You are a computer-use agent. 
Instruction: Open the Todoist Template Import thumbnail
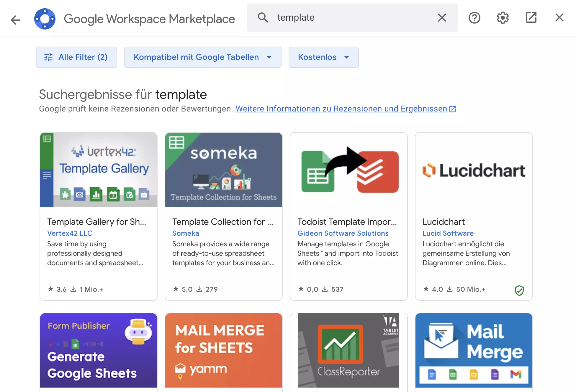click(349, 170)
